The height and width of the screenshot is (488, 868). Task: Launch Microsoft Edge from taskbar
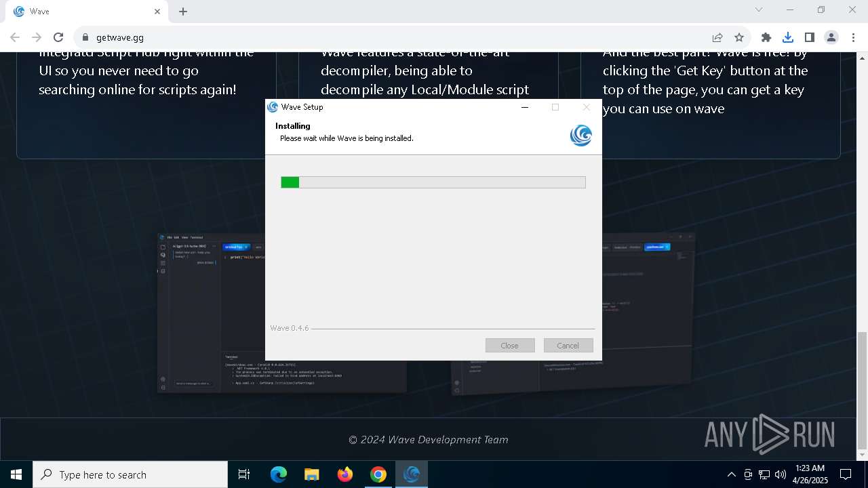tap(279, 474)
